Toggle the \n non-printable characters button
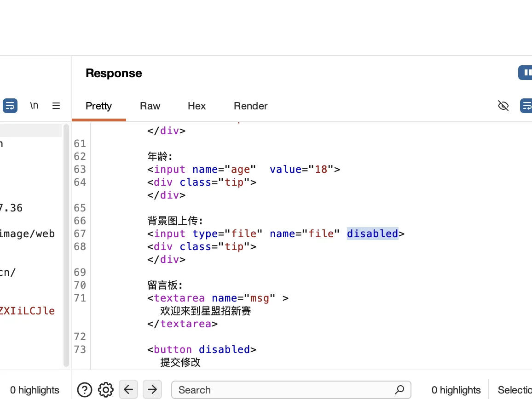Screen dimensions: 532x399 [34, 106]
